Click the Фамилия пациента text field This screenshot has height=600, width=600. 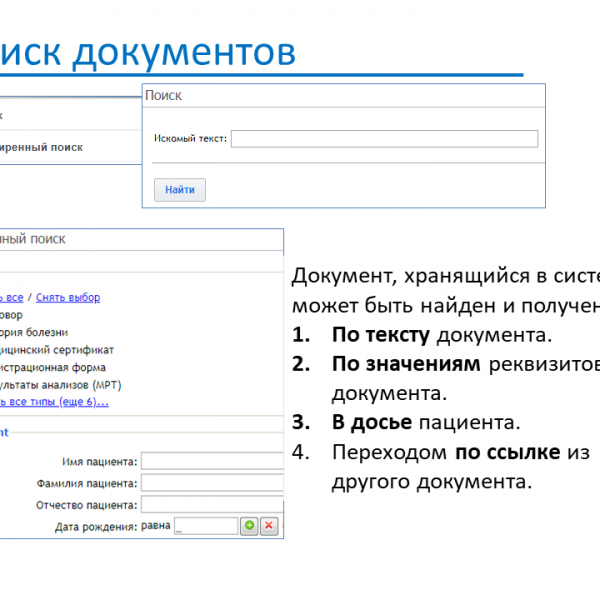pyautogui.click(x=211, y=483)
